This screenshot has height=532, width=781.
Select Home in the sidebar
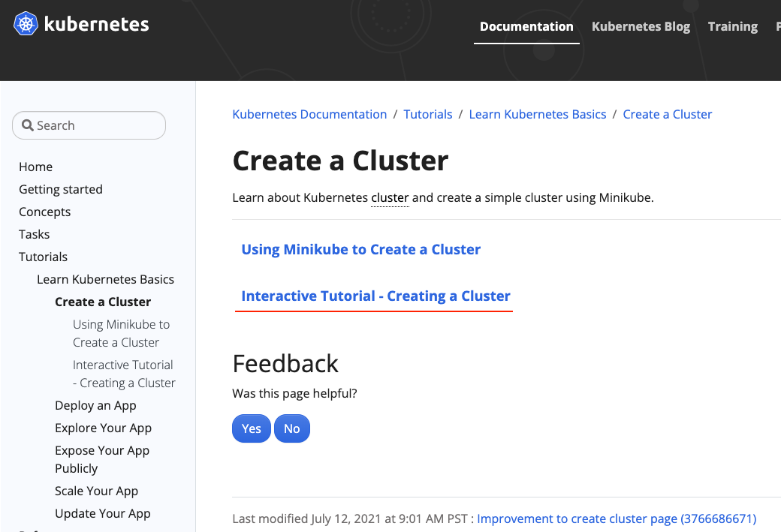click(35, 167)
